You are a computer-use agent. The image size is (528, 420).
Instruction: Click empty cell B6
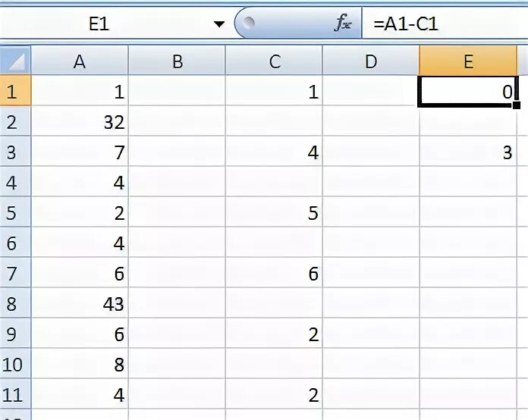(x=177, y=243)
